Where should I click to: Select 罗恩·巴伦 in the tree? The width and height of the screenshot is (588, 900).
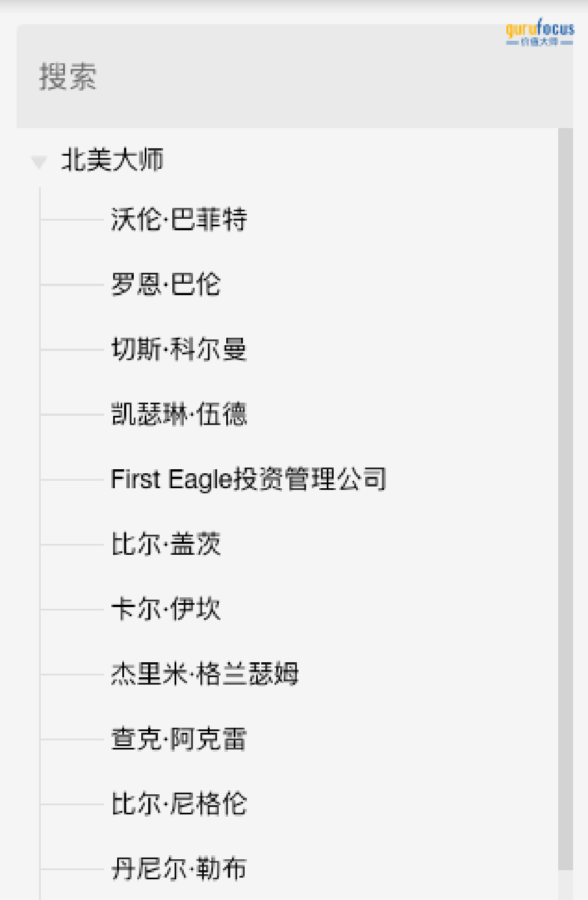pyautogui.click(x=166, y=284)
